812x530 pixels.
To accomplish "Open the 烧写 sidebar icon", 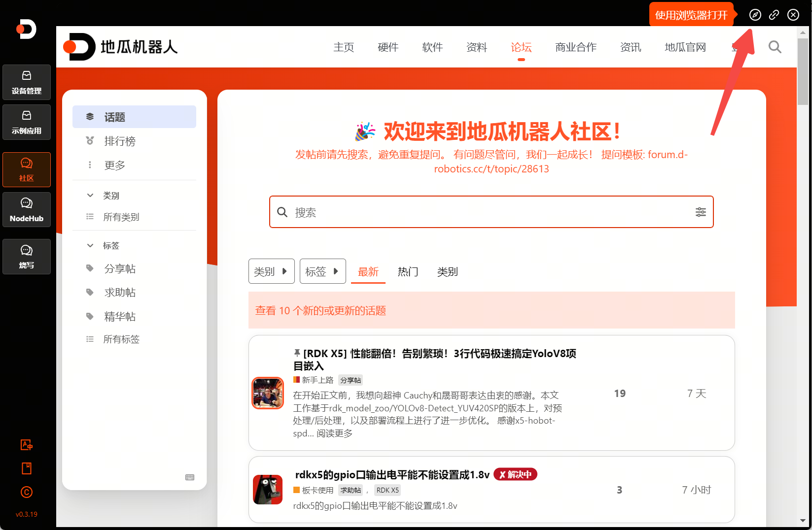I will [x=26, y=256].
